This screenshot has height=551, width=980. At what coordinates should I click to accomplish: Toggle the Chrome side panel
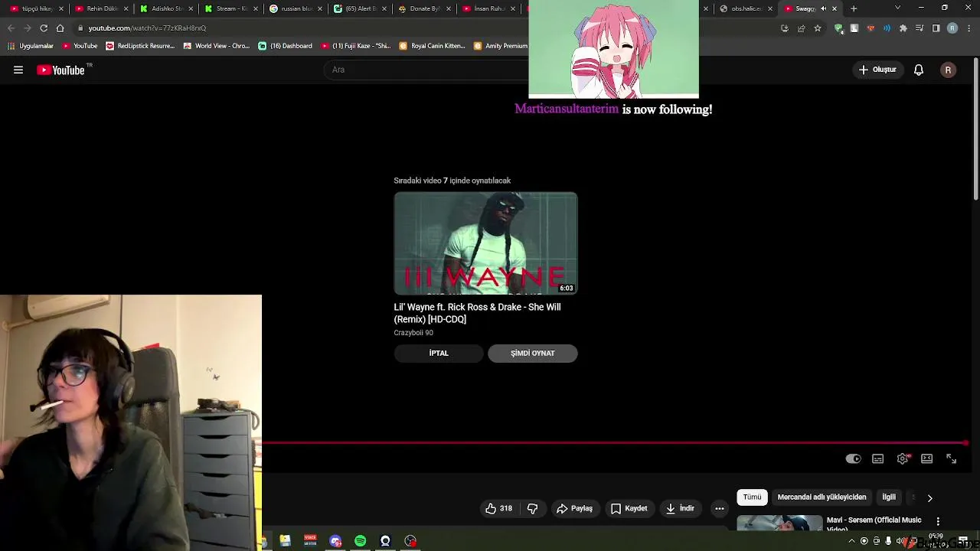[x=936, y=28]
